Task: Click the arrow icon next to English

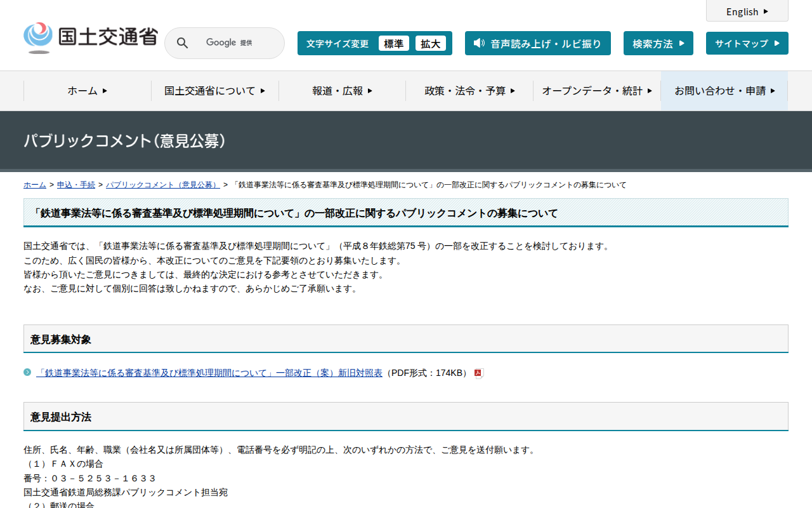Action: (766, 11)
